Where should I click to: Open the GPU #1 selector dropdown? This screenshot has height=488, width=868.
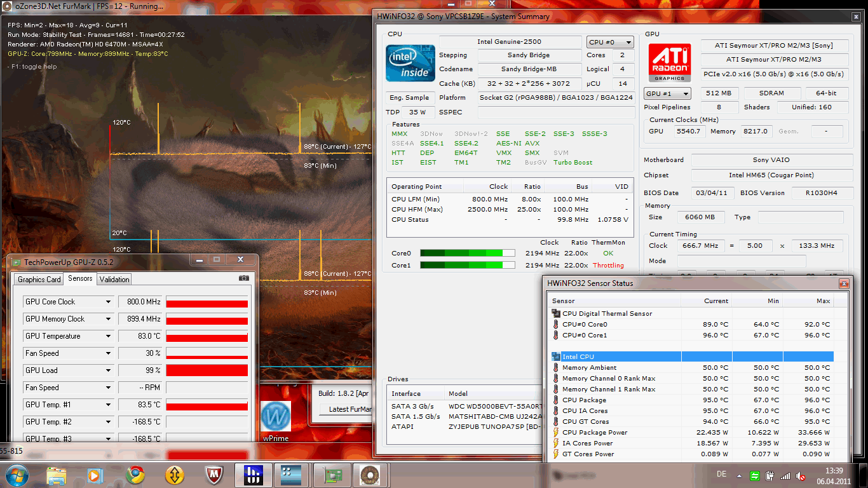click(667, 93)
